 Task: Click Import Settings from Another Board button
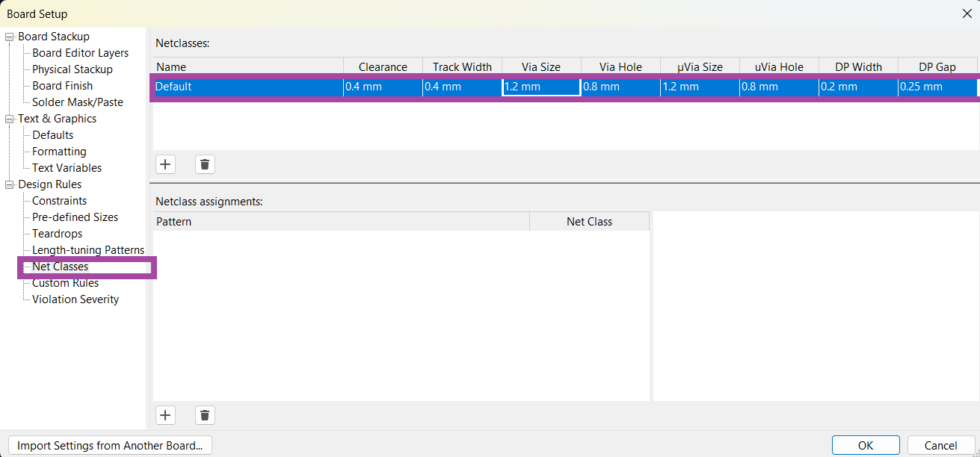coord(110,446)
